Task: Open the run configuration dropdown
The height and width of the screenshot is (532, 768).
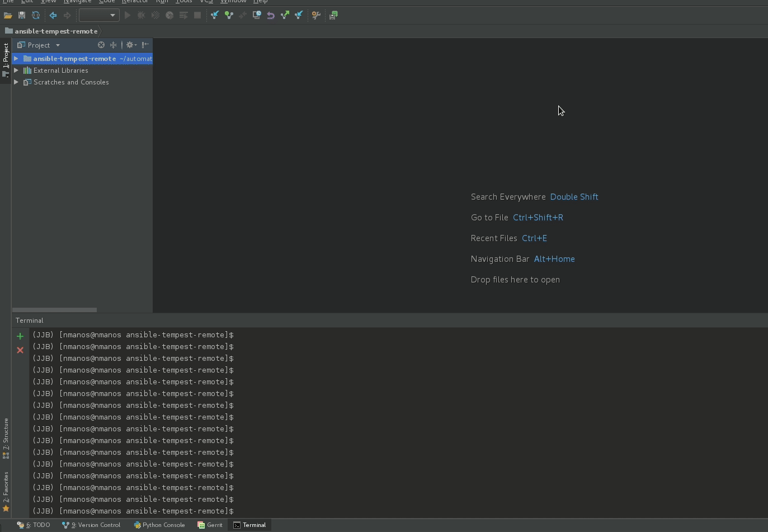Action: click(x=99, y=16)
